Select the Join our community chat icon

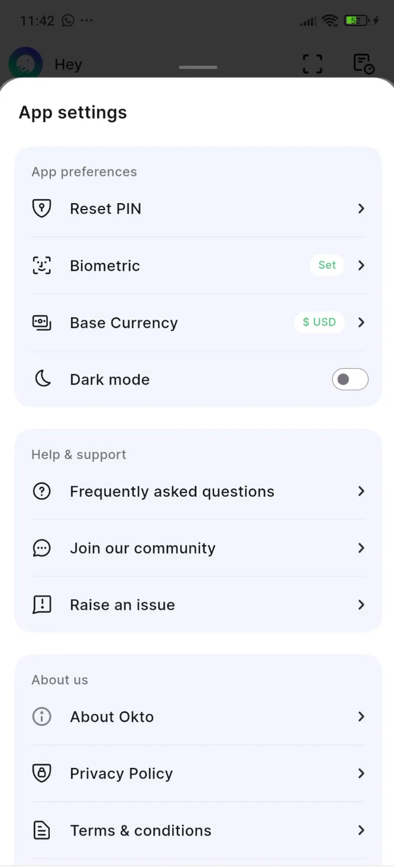coord(41,548)
